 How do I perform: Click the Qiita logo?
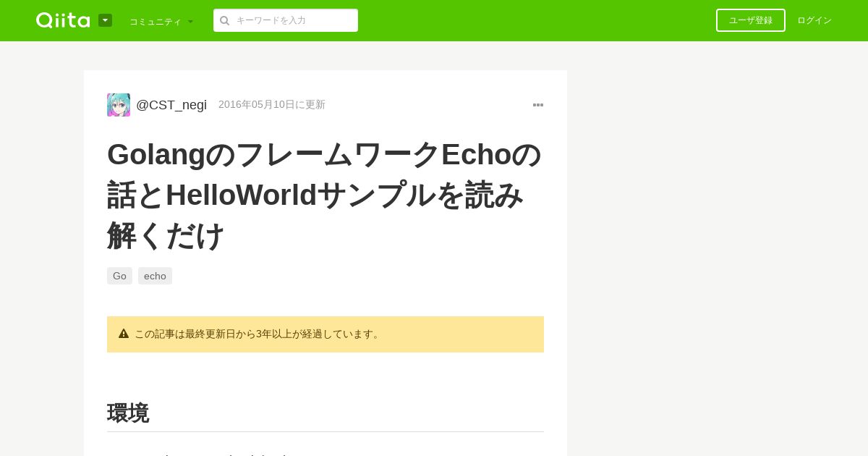point(63,20)
